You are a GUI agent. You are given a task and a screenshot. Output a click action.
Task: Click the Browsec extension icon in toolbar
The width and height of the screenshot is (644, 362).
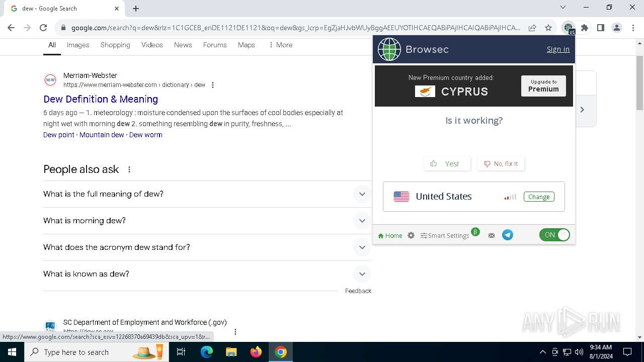[x=569, y=28]
